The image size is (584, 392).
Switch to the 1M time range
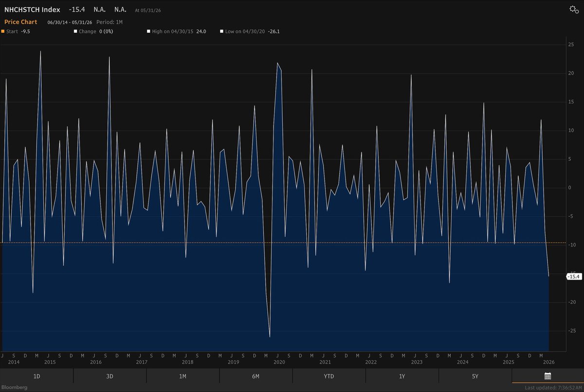(182, 376)
